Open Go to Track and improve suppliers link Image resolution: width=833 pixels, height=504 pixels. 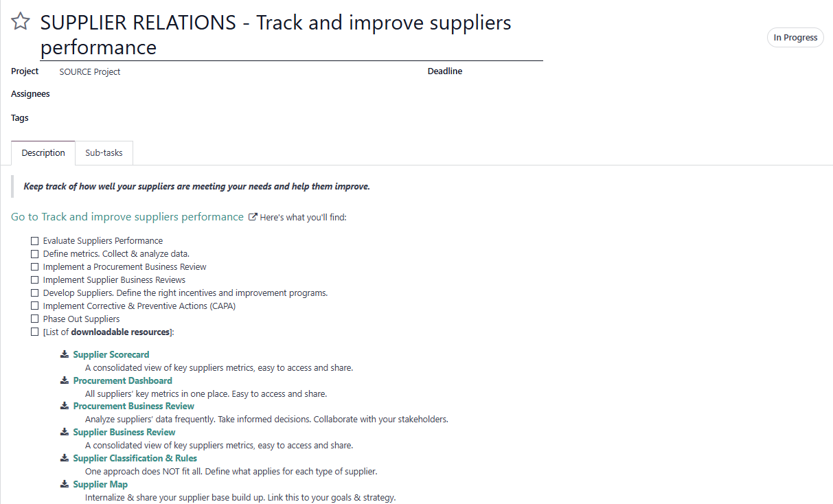pos(127,217)
